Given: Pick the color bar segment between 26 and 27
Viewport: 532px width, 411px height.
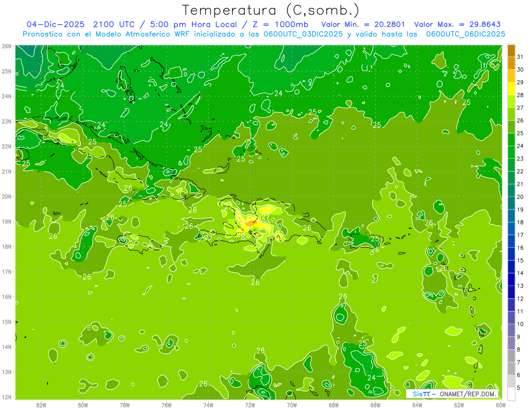Looking at the screenshot, I should point(511,114).
